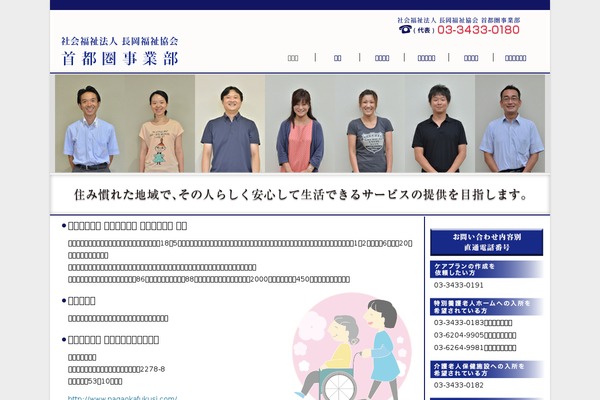This screenshot has width=600, height=400.
Task: Open the five-character fourth navigation menu item
Action: point(426,58)
